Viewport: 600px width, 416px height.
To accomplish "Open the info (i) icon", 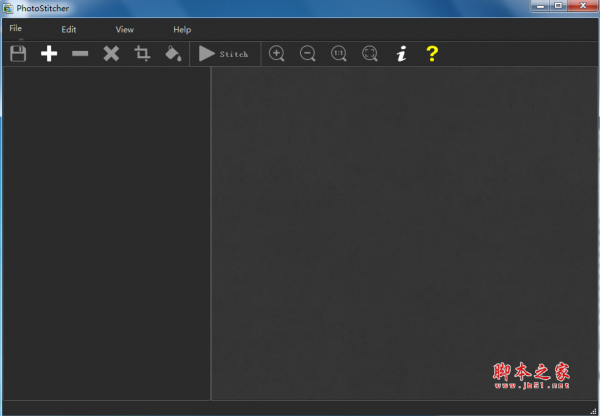I will (x=401, y=54).
